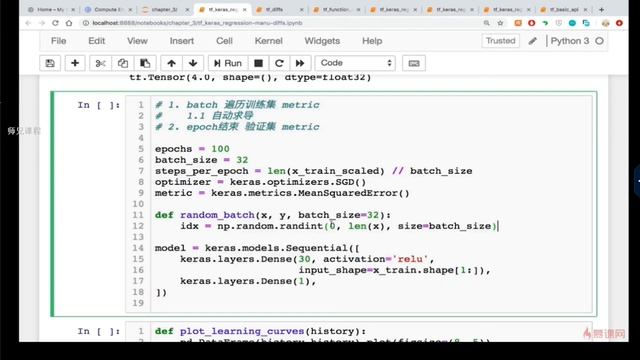
Task: Bookmark this page with the star icon
Action: pos(500,23)
